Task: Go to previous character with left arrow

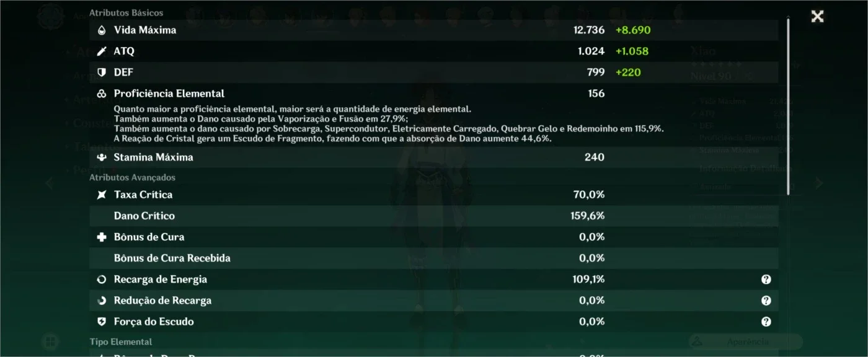Action: click(x=50, y=183)
